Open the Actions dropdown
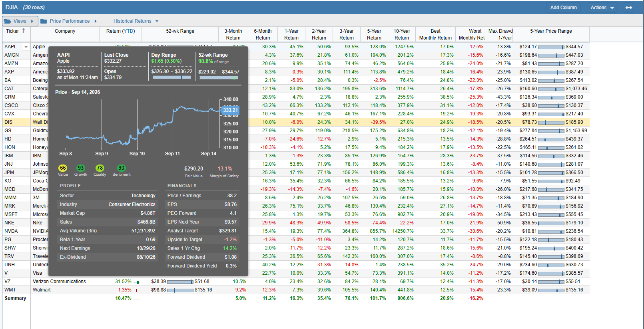Image resolution: width=644 pixels, height=329 pixels. (602, 8)
